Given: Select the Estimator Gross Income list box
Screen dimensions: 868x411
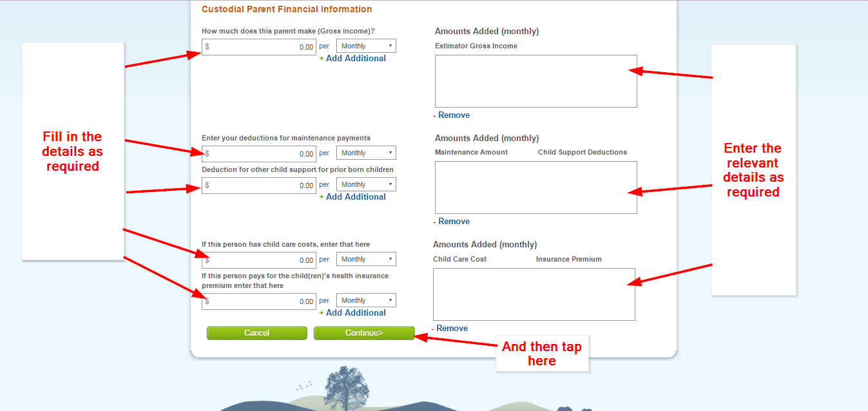Looking at the screenshot, I should point(536,81).
